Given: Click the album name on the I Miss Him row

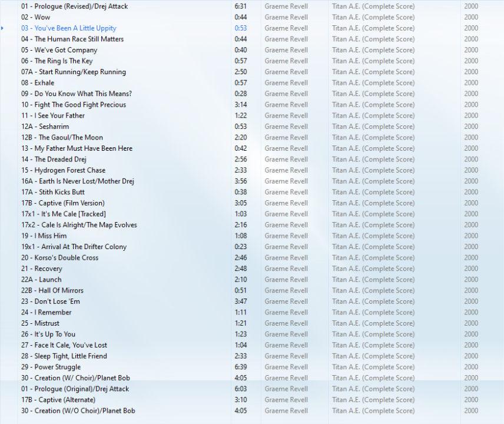Looking at the screenshot, I should (x=373, y=236).
